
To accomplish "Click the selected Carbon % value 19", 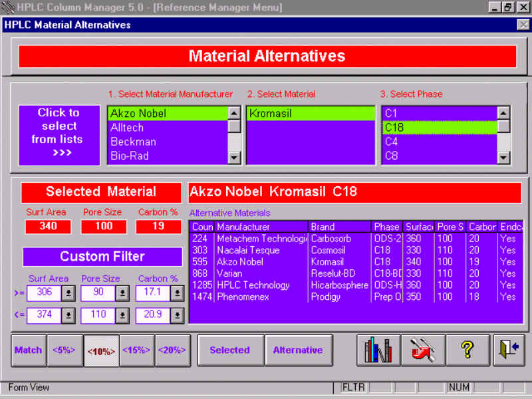I will click(158, 226).
